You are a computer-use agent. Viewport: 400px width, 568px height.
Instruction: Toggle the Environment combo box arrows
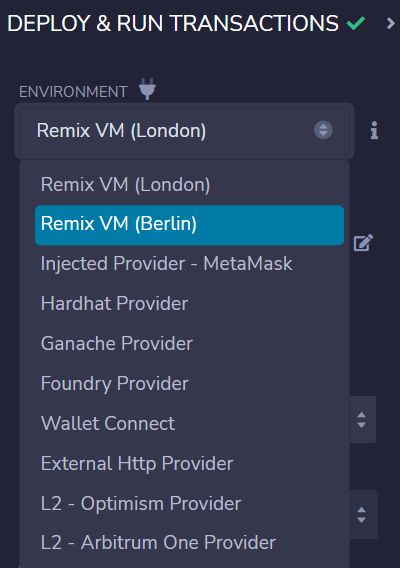click(323, 130)
